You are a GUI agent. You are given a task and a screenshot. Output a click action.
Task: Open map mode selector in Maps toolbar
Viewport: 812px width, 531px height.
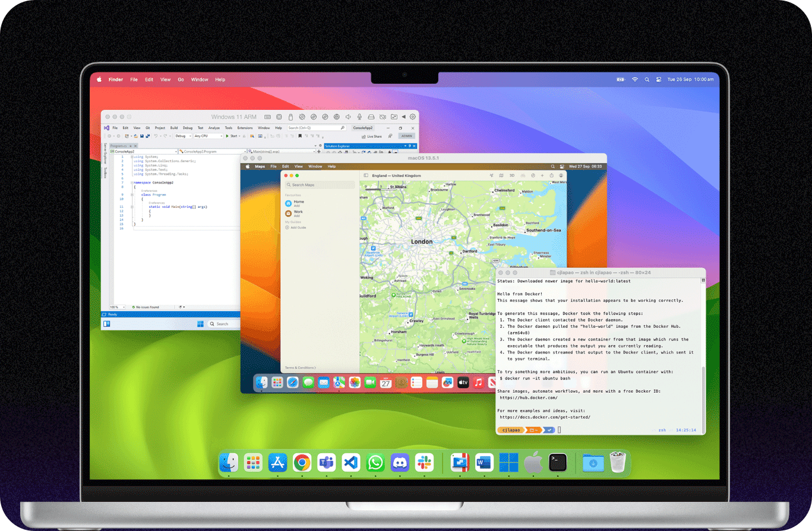click(501, 175)
